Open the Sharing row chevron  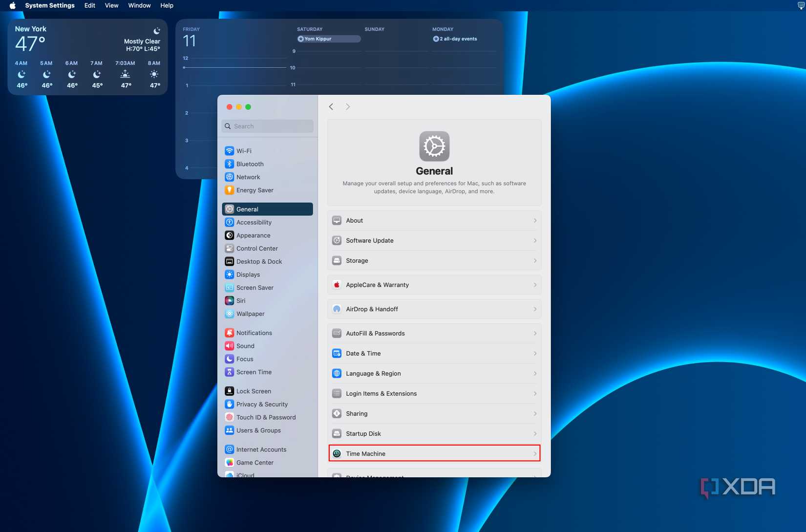coord(535,413)
